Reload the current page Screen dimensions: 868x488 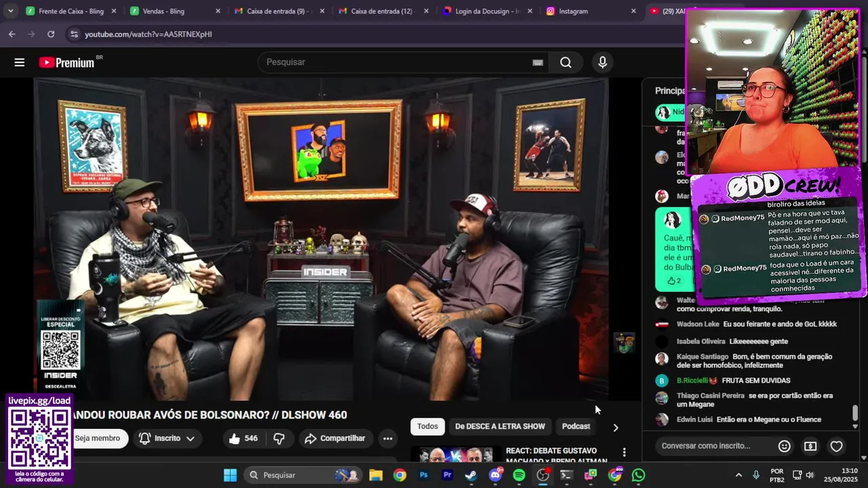pyautogui.click(x=51, y=34)
